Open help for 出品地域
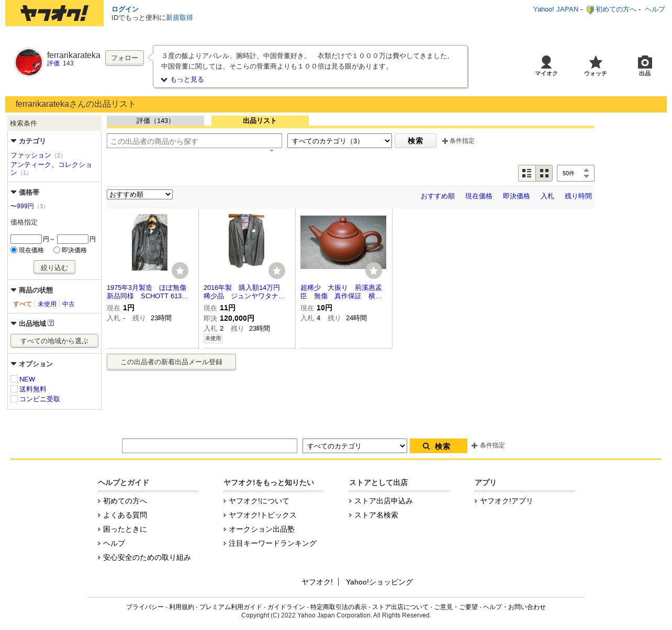The height and width of the screenshot is (630, 672). click(x=51, y=323)
